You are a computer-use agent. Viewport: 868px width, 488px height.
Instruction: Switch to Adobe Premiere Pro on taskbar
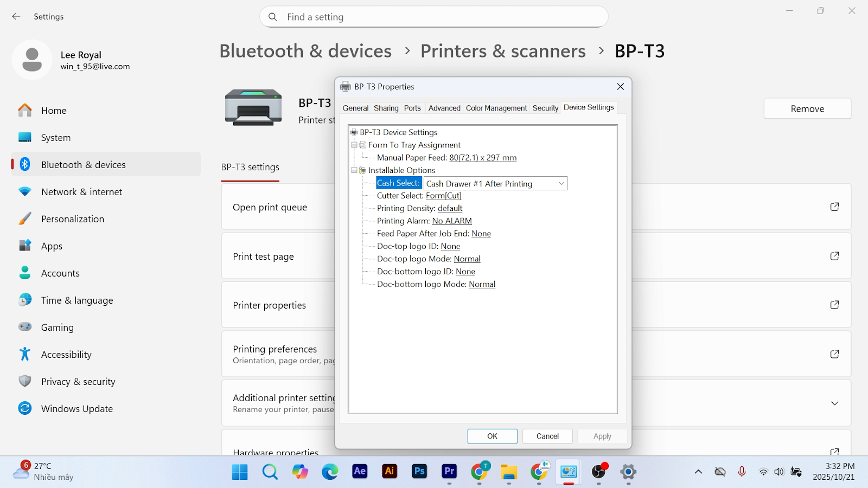pyautogui.click(x=449, y=472)
